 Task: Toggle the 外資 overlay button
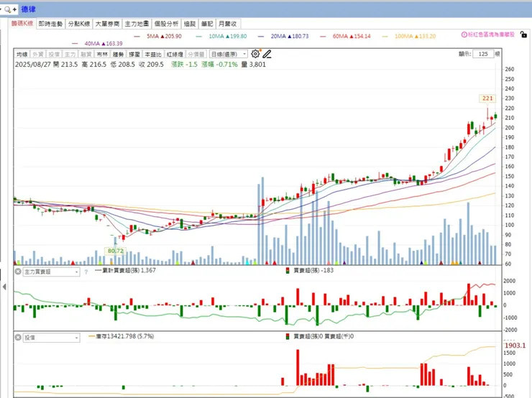[x=38, y=55]
